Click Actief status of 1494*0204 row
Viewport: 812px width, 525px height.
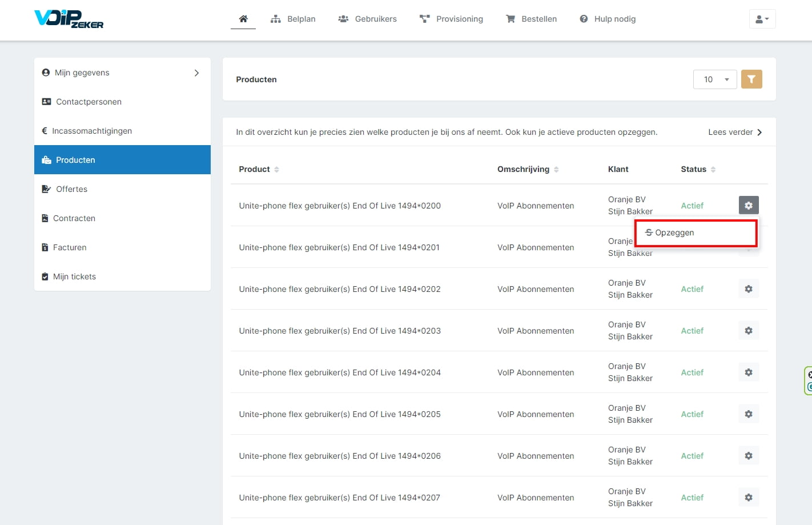coord(692,372)
